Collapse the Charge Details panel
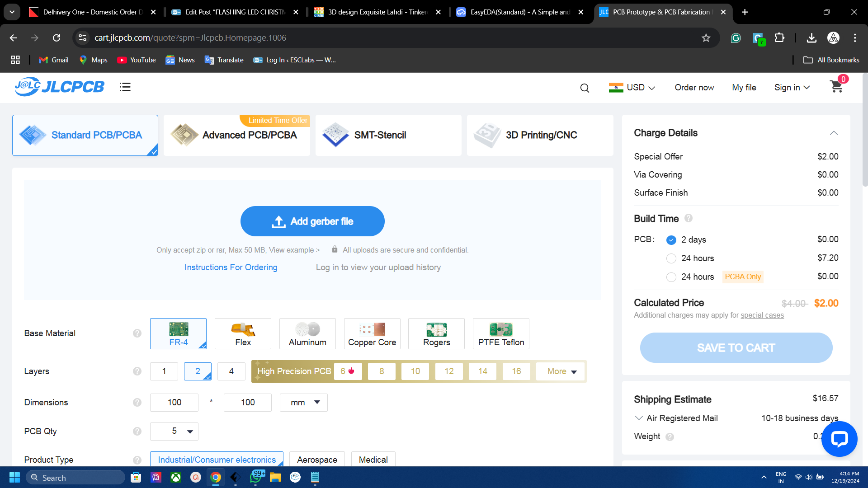868x488 pixels. (834, 133)
